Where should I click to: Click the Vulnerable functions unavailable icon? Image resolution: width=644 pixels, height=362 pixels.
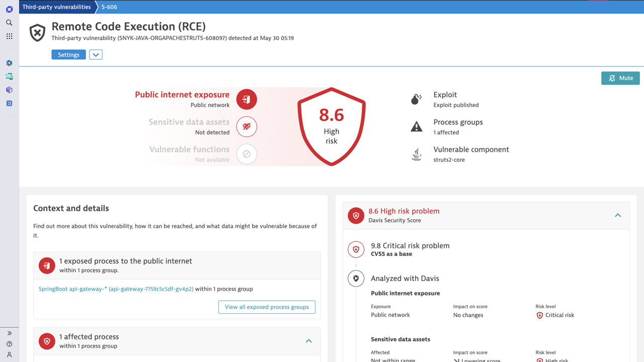[x=247, y=154]
